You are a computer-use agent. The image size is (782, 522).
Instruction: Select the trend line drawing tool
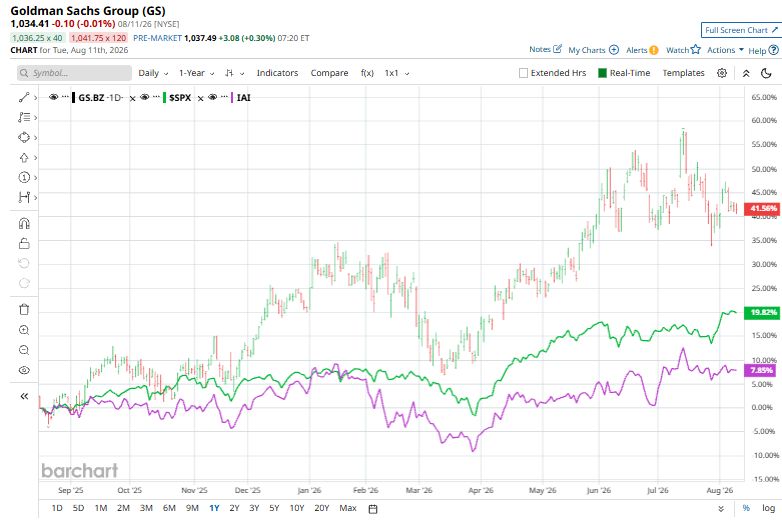click(x=24, y=97)
